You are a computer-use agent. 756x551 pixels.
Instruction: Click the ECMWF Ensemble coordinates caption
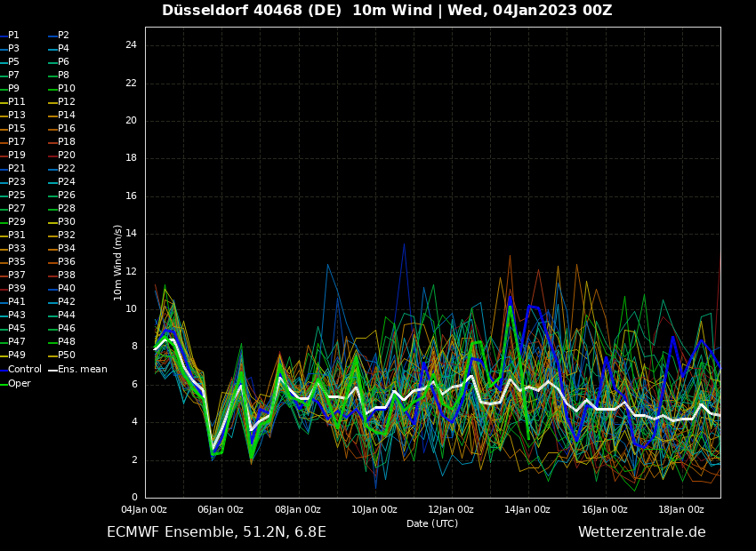pyautogui.click(x=216, y=532)
